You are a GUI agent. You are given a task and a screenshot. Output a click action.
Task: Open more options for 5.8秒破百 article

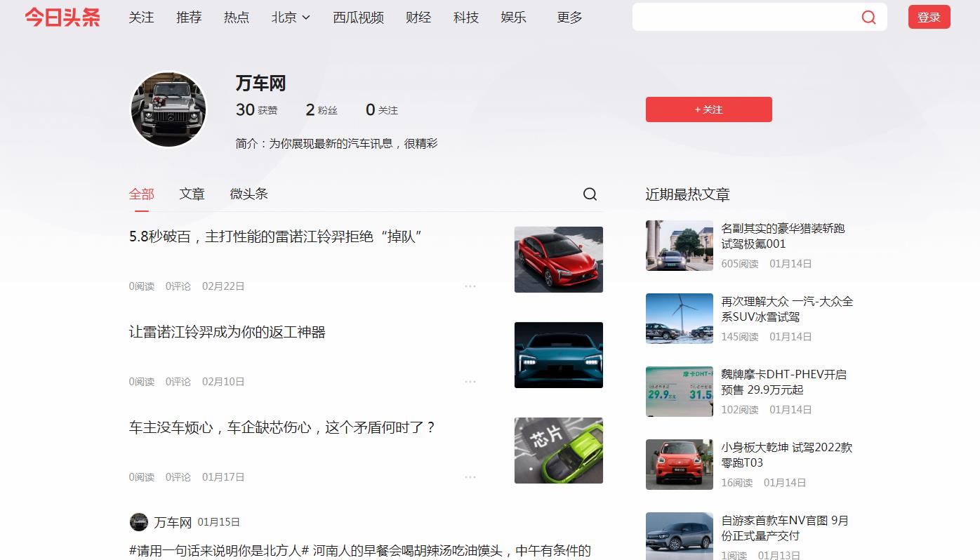point(470,286)
